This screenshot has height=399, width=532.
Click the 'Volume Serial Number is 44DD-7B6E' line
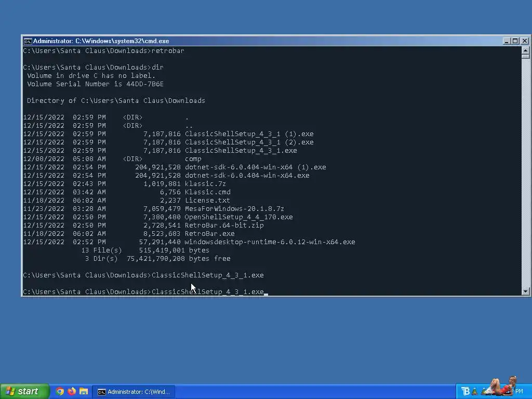point(95,84)
